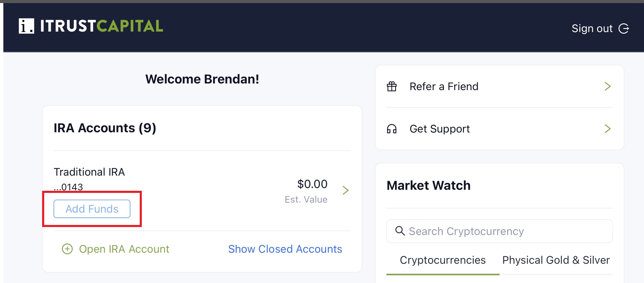Viewport: 644px width, 283px height.
Task: Click the ITRUSTCAPITAL wordmark in header
Action: (102, 26)
